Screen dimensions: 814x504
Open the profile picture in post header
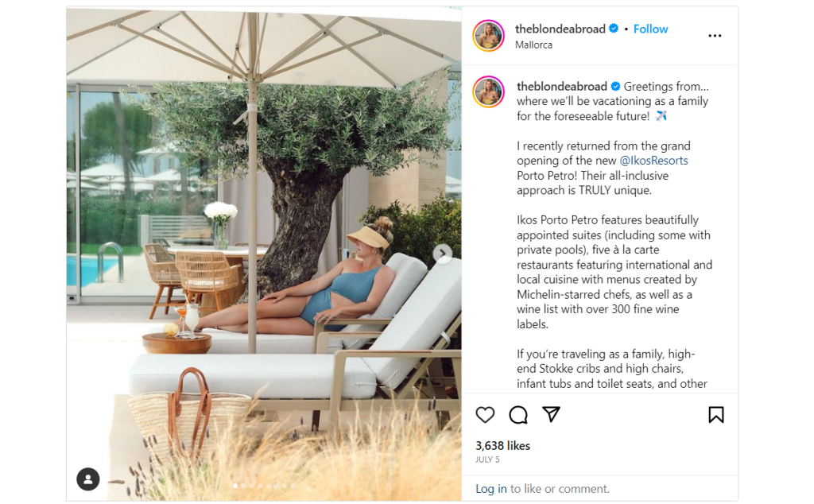(x=489, y=36)
